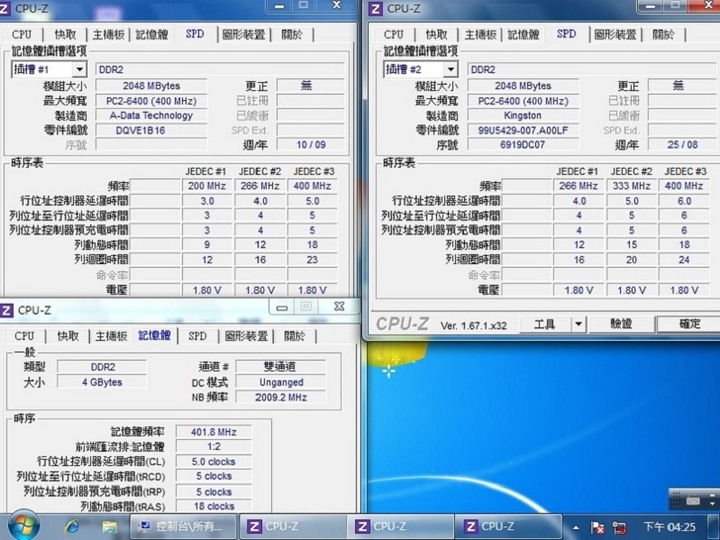Screen dimensions: 720x540
Task: Open 快取 tab in slot #1 window
Action: click(x=65, y=34)
